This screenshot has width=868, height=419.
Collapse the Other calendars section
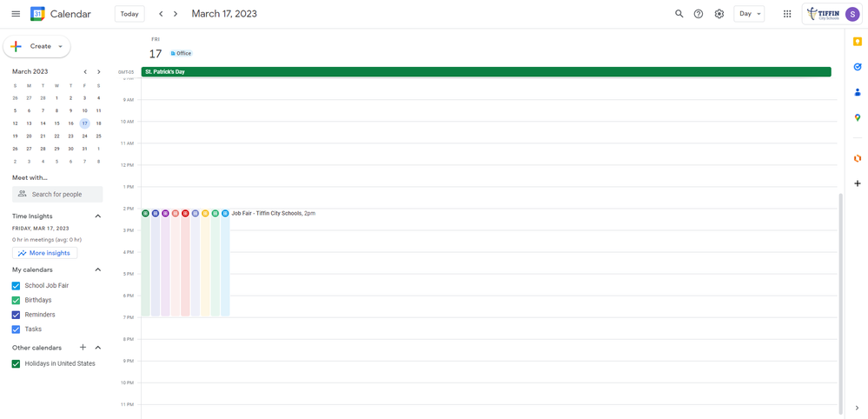click(x=98, y=348)
